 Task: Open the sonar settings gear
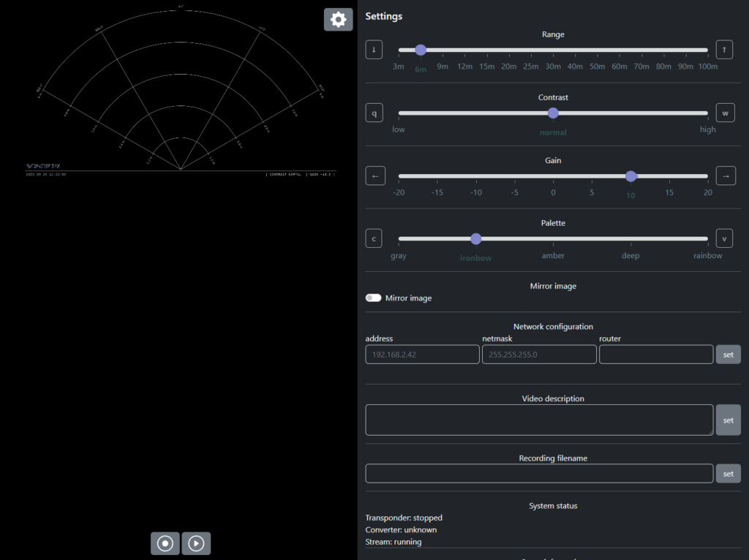(338, 19)
